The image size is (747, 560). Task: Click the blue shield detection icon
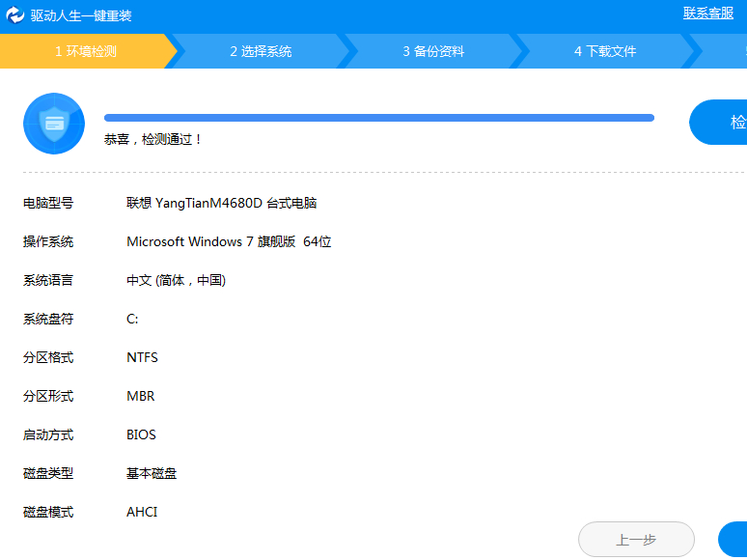(54, 124)
